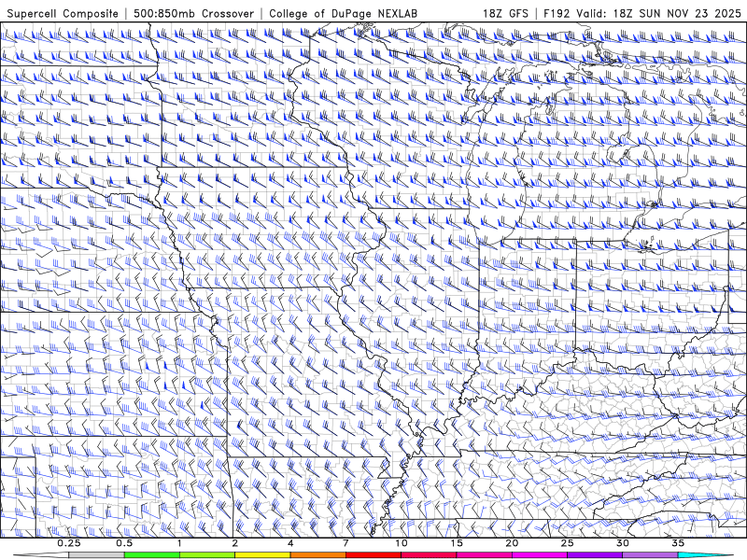Pick the purple legend segment between 25 and 30
Viewport: 747px width, 560px height.
click(x=595, y=555)
